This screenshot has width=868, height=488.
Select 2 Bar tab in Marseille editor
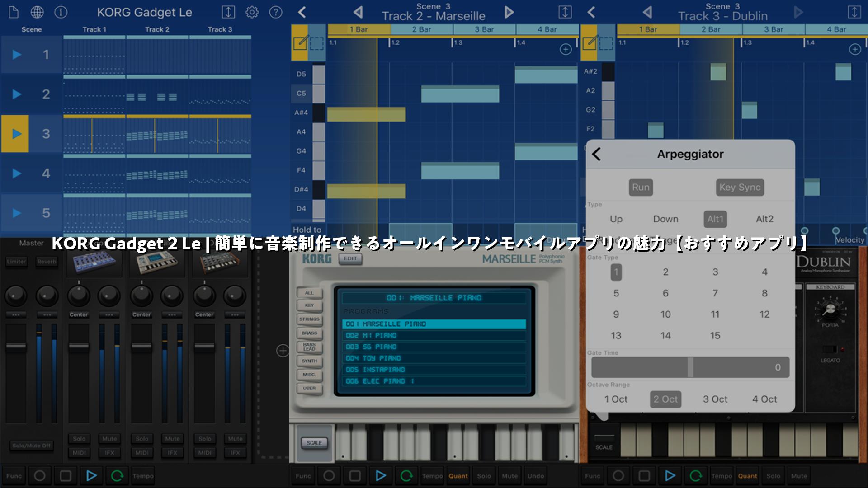coord(421,29)
